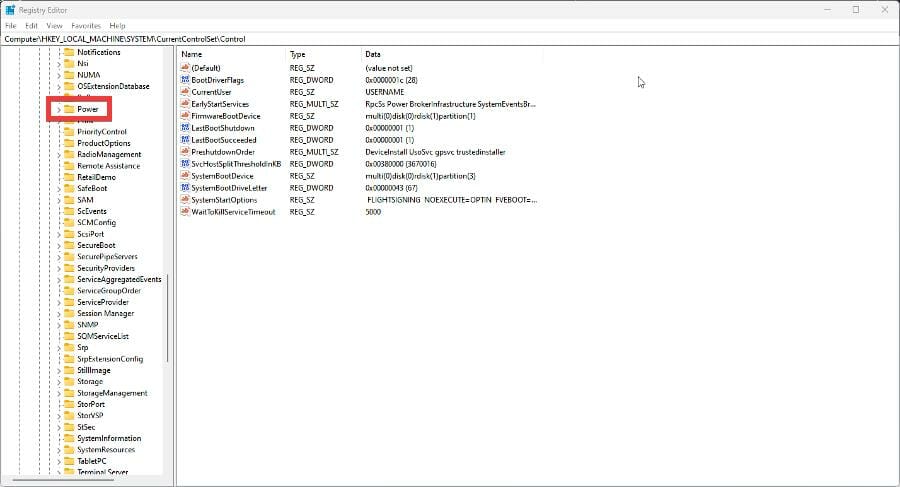Expand the Session Manager key
The image size is (900, 487).
tap(59, 314)
